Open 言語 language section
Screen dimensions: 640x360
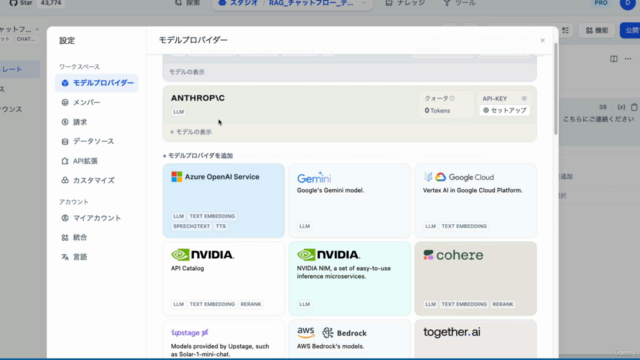click(80, 257)
